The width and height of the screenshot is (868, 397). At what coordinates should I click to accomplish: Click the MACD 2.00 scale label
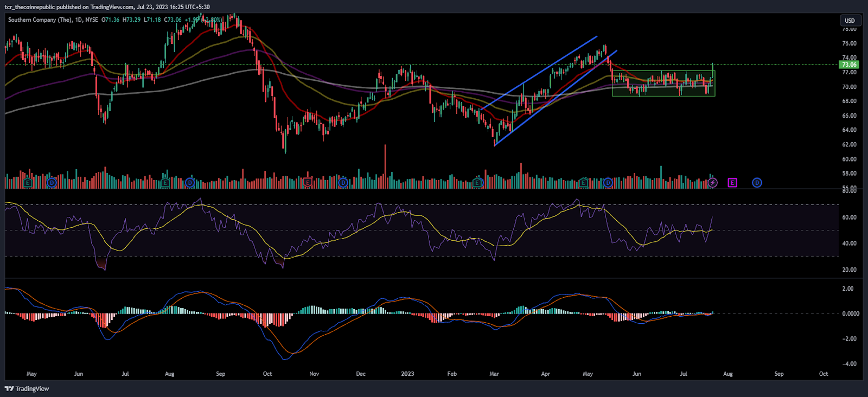pyautogui.click(x=847, y=289)
